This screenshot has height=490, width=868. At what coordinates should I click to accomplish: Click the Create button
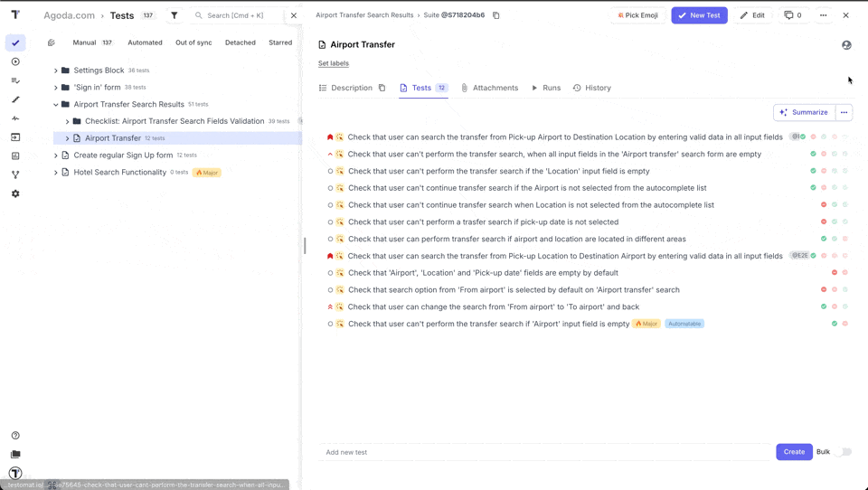click(x=794, y=452)
